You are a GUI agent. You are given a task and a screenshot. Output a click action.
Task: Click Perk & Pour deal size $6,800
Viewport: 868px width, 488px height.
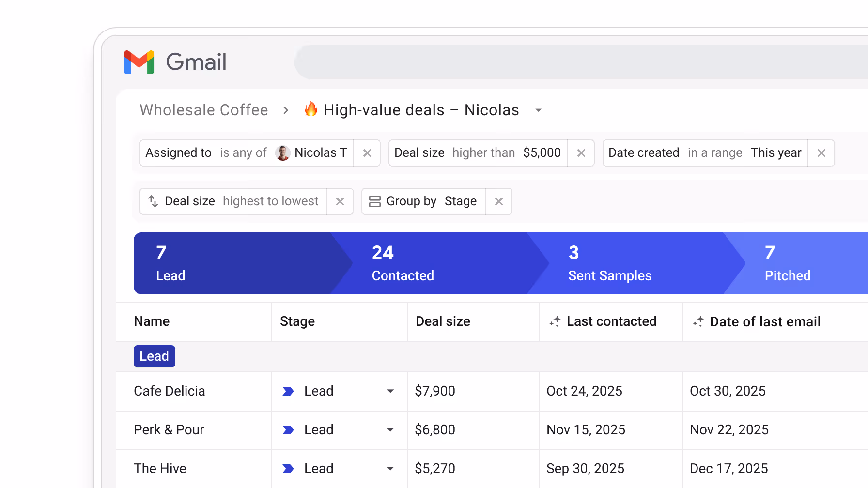435,430
